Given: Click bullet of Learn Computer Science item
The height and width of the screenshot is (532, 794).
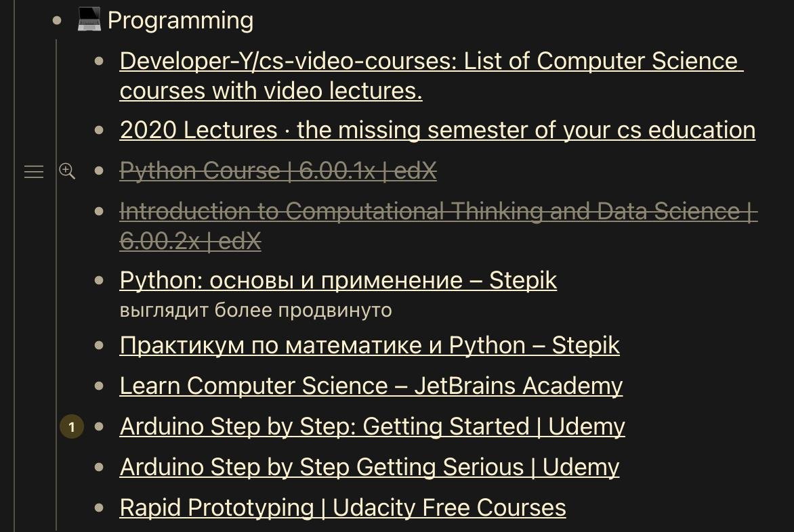Looking at the screenshot, I should (100, 386).
